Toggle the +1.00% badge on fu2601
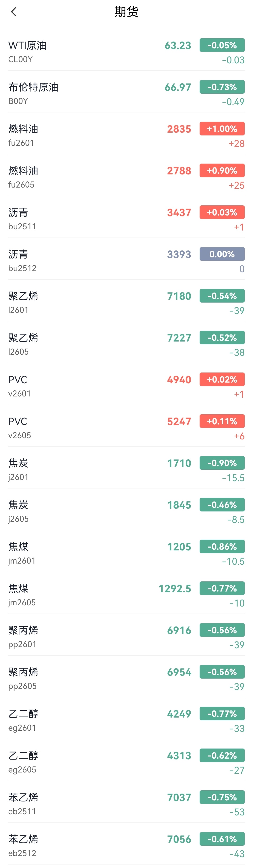 click(x=222, y=129)
